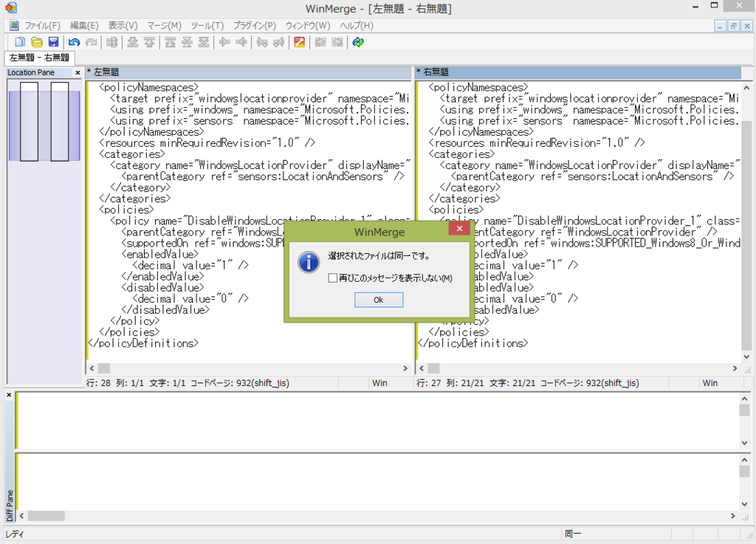
Task: Open the プラグイン(P) menu
Action: pyautogui.click(x=255, y=26)
